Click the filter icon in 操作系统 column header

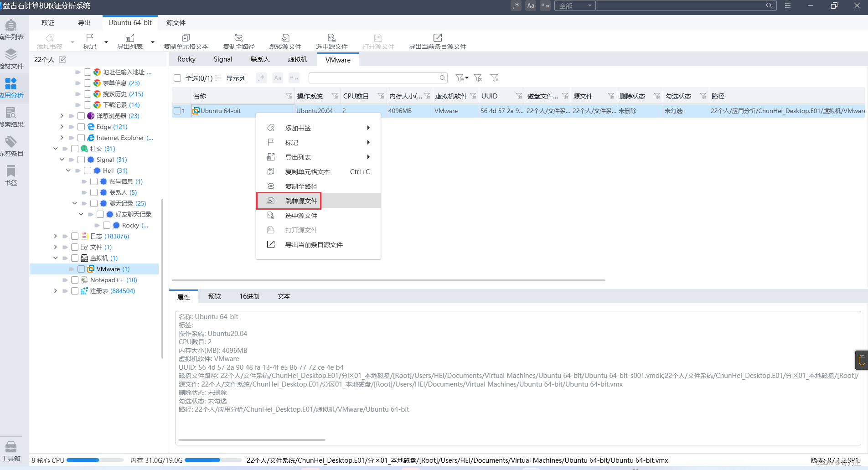[x=335, y=96]
